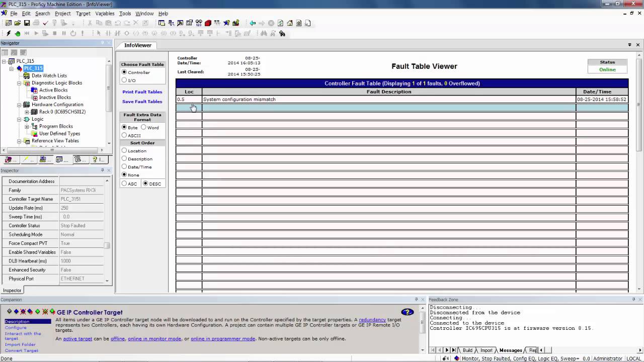Click Inspector vertical scrollbar thumb

click(107, 245)
